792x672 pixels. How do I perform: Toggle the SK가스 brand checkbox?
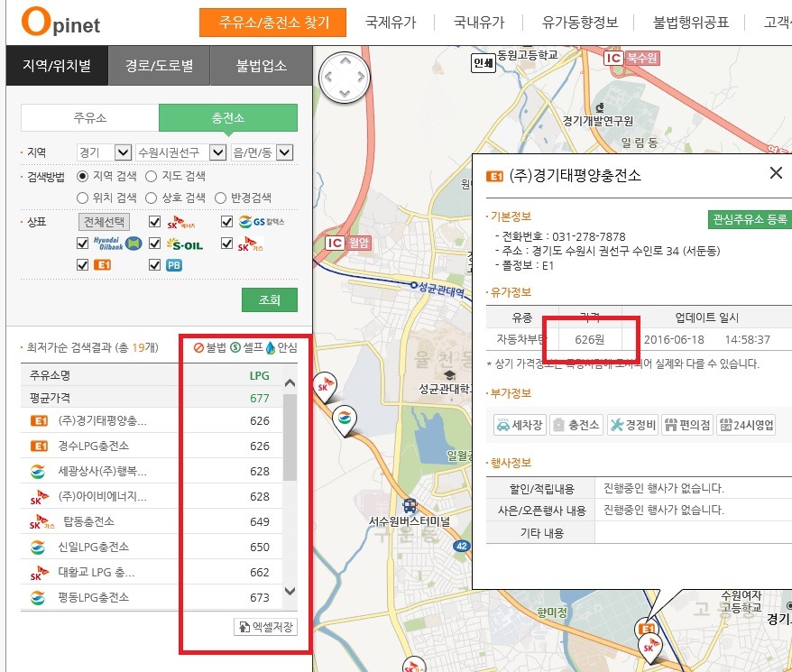[226, 244]
